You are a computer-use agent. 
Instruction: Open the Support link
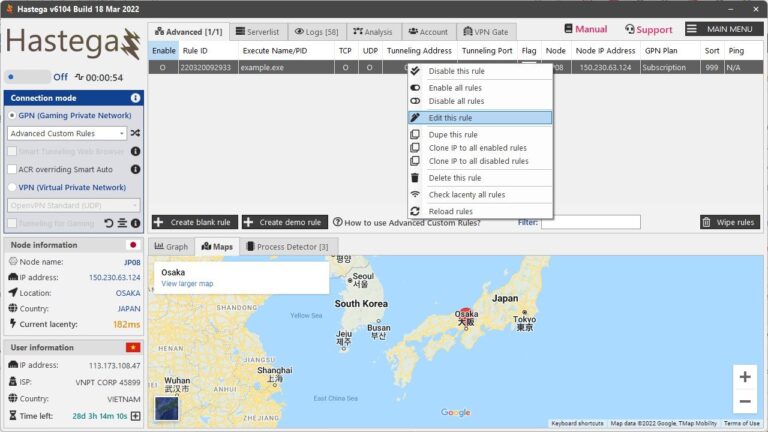pos(648,29)
